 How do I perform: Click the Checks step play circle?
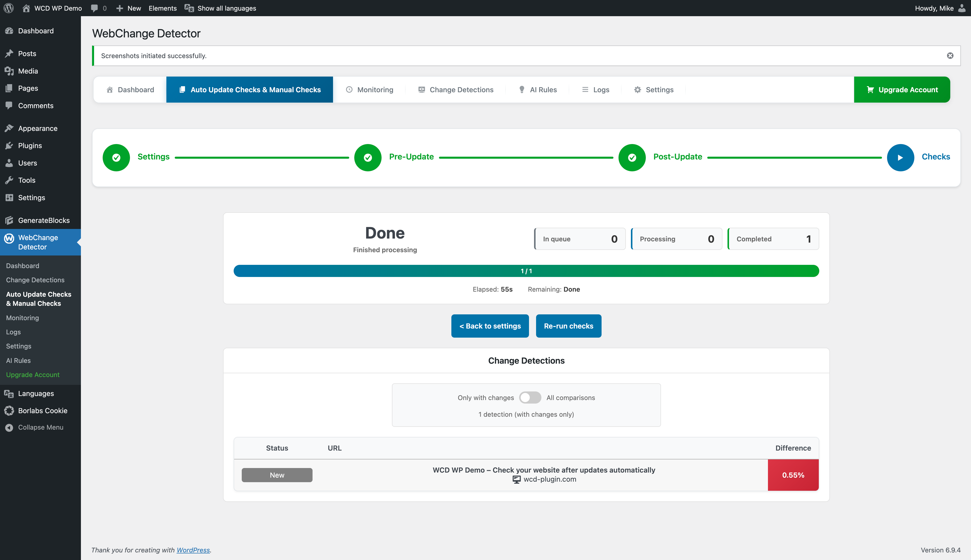click(x=900, y=158)
